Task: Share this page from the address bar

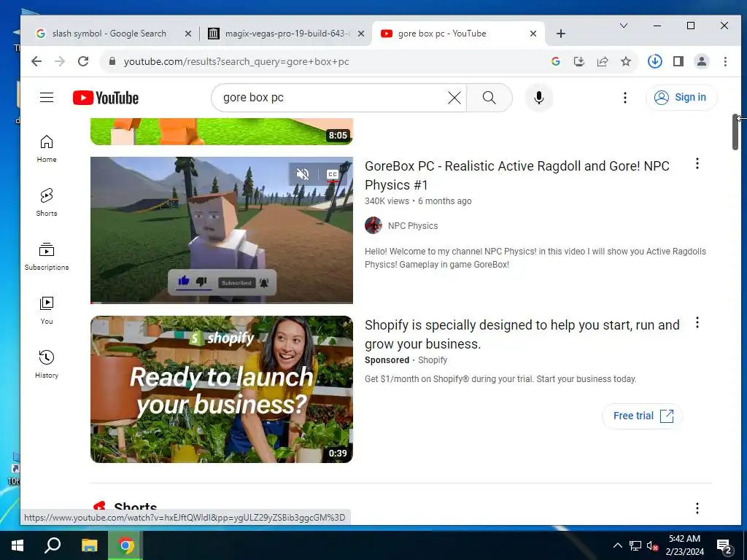Action: pos(602,61)
